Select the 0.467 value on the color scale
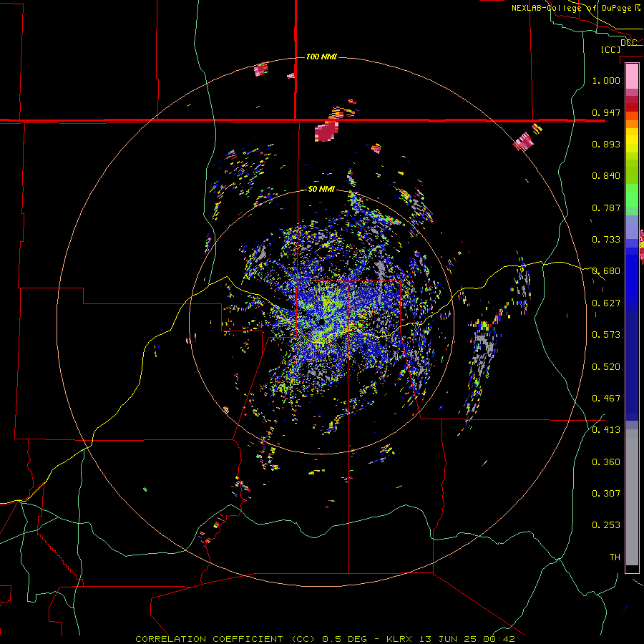 click(606, 399)
